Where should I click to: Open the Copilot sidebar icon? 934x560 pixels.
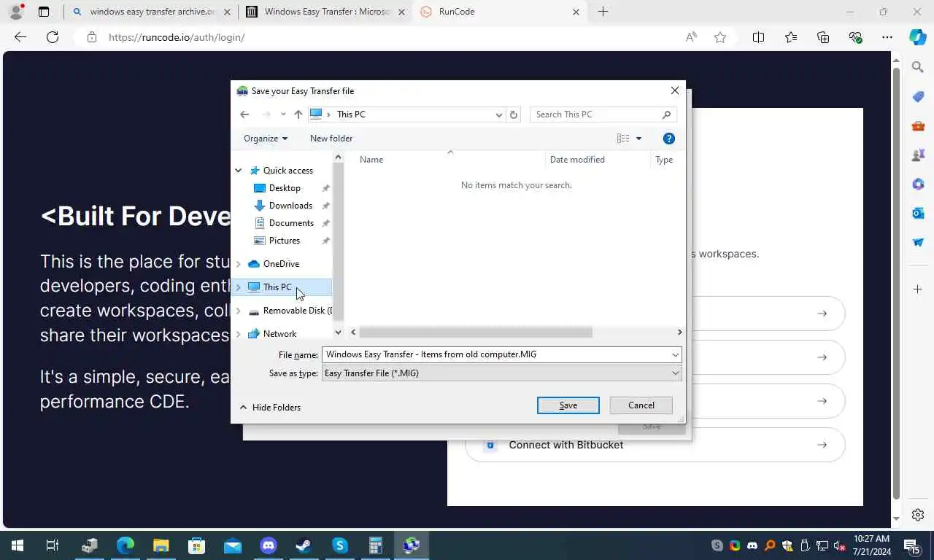click(918, 37)
